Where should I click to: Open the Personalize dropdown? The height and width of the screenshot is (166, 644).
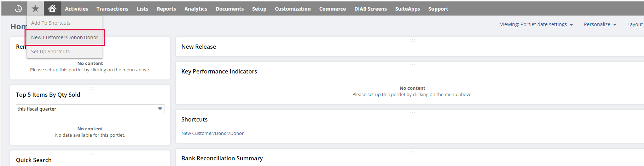(600, 24)
